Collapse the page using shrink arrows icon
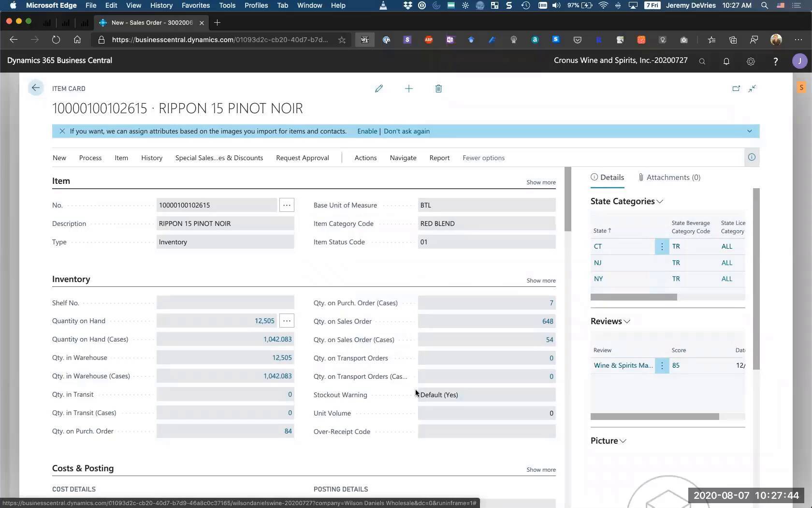Image resolution: width=812 pixels, height=508 pixels. (752, 89)
